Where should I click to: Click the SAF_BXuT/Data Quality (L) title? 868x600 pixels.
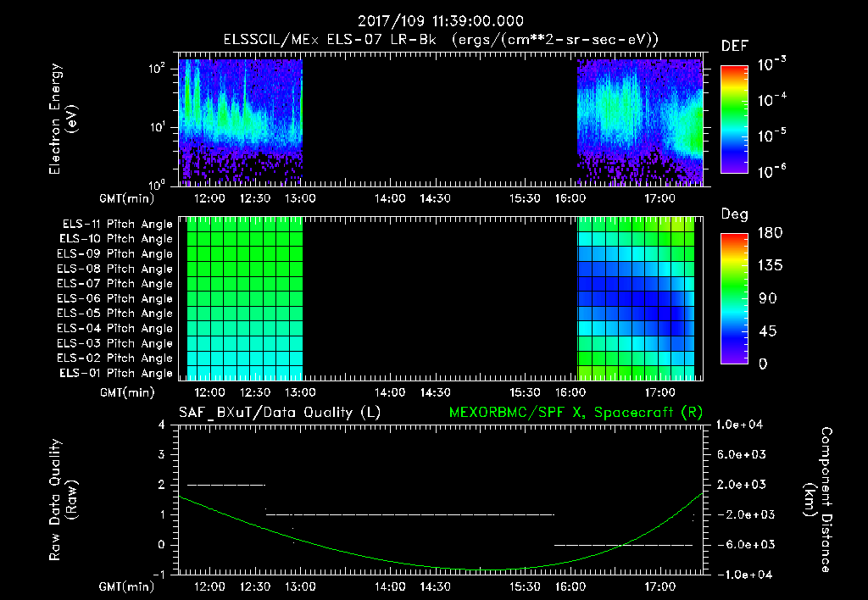[280, 413]
